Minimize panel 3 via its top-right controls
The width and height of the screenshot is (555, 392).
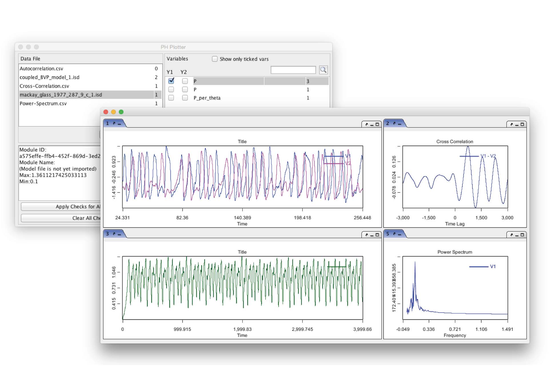[372, 235]
